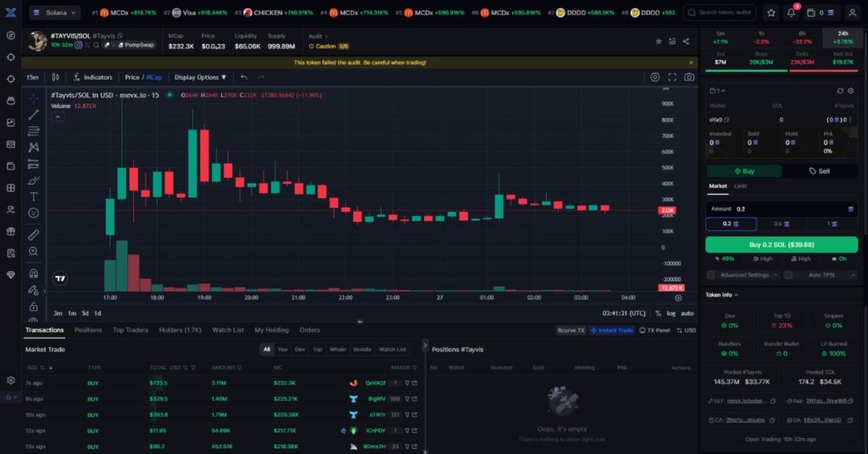Select the Sell tab in trade panel
Viewport: 868px width, 454px height.
tap(820, 171)
